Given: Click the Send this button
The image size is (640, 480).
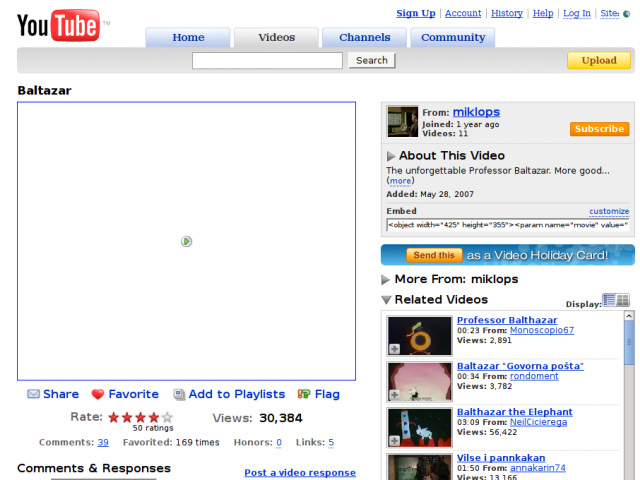Looking at the screenshot, I should point(434,255).
